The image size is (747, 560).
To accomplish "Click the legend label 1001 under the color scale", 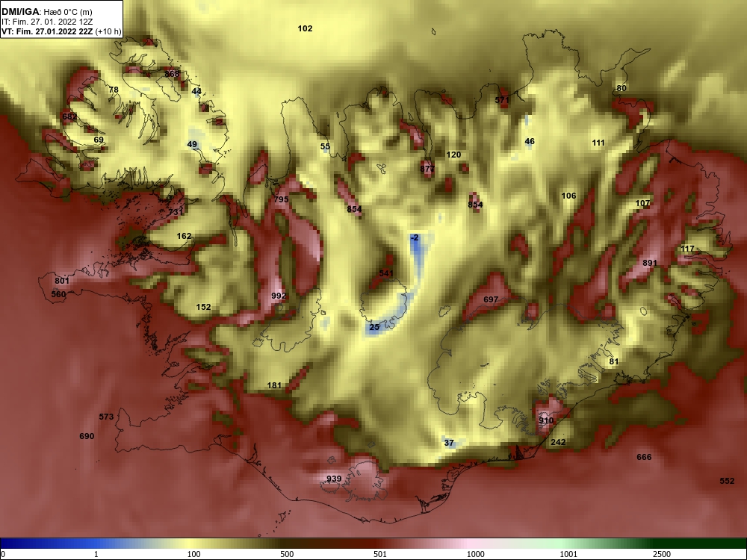I will [568, 554].
